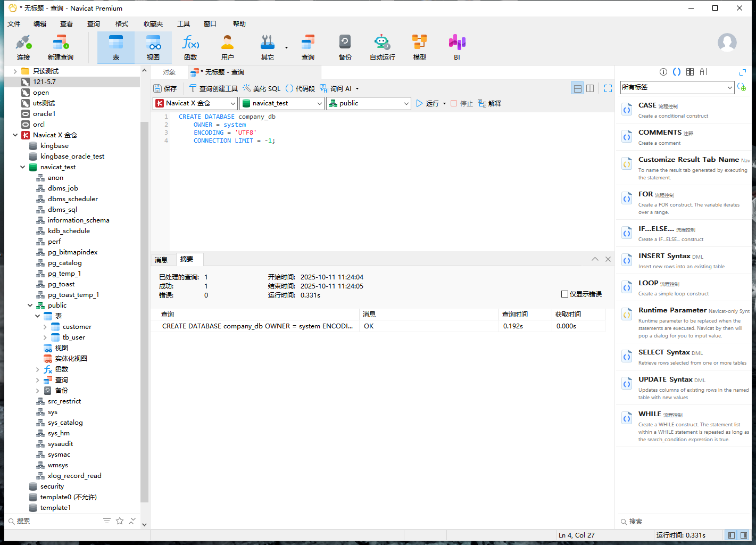Tick the 仅显示错误 checkbox
Screen dimensions: 756x545
564,294
